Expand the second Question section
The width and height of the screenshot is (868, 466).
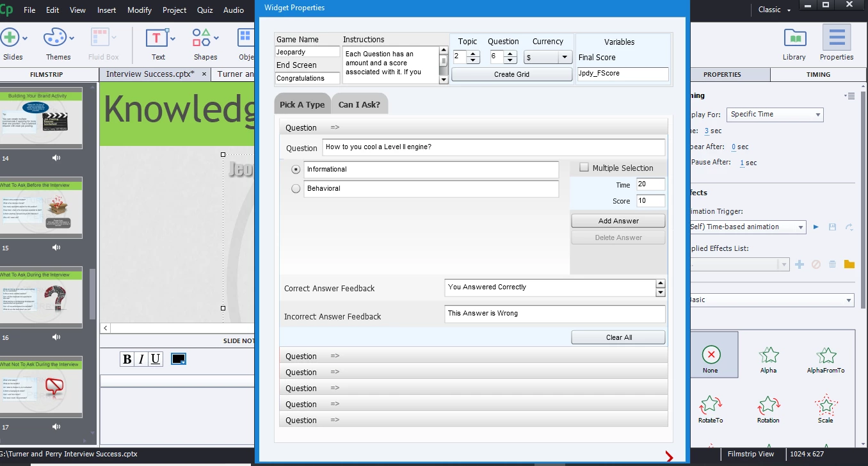click(474, 356)
